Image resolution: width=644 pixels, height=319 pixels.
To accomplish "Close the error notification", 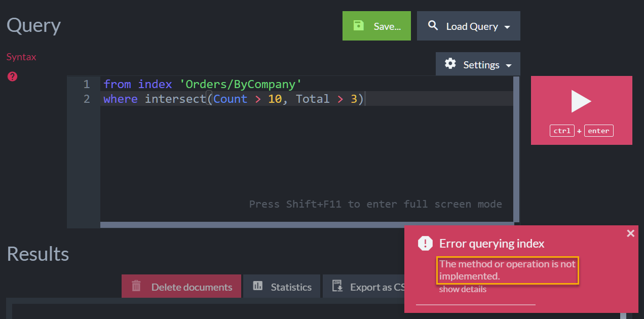I will 630,233.
